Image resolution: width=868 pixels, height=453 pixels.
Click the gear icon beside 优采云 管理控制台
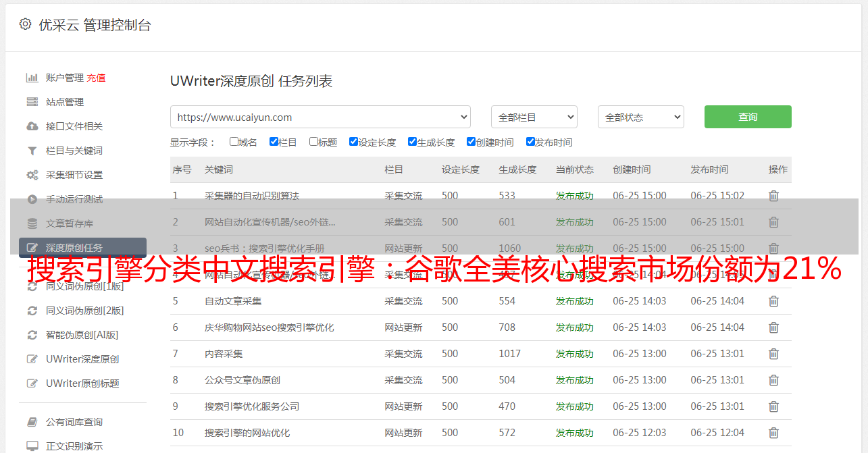pyautogui.click(x=25, y=24)
